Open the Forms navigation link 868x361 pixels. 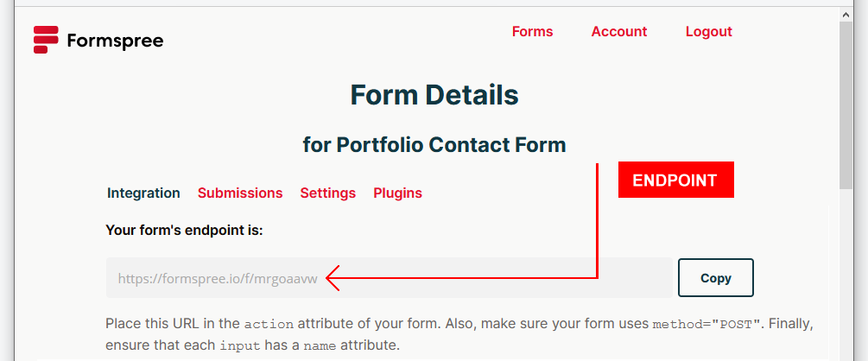tap(532, 32)
